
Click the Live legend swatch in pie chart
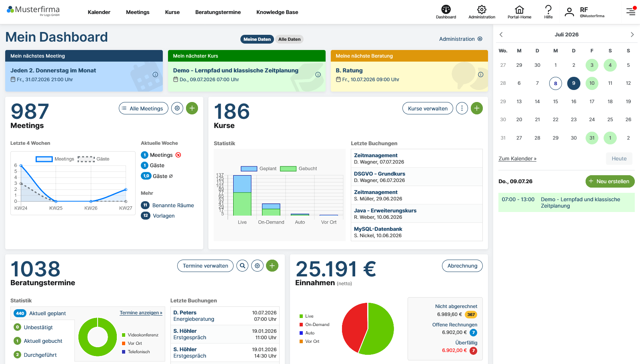click(301, 316)
